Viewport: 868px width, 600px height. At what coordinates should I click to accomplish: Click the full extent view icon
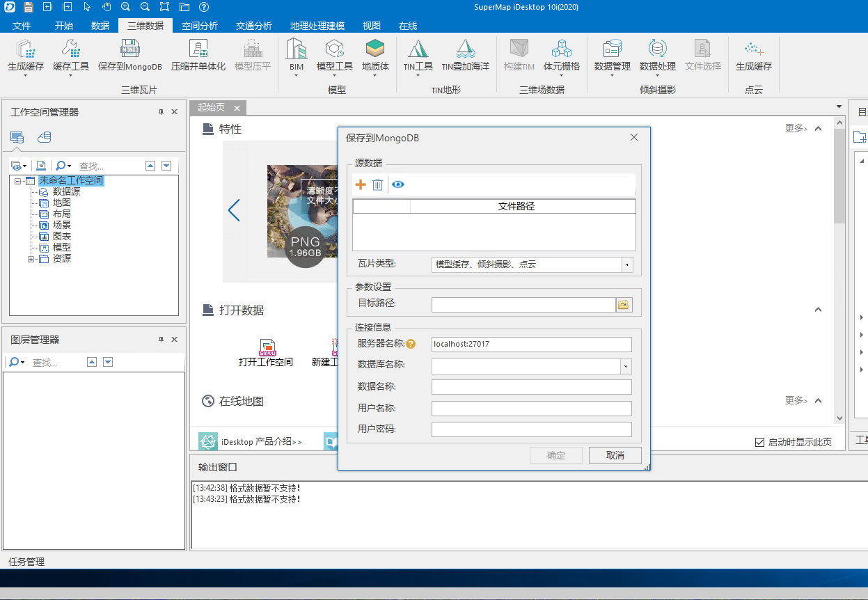tap(164, 8)
